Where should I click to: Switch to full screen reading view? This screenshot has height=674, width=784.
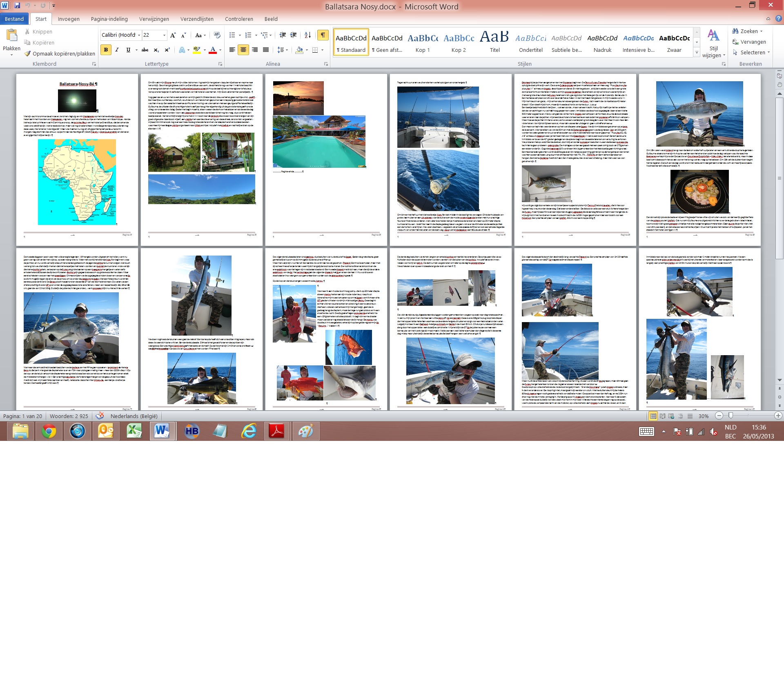click(662, 416)
